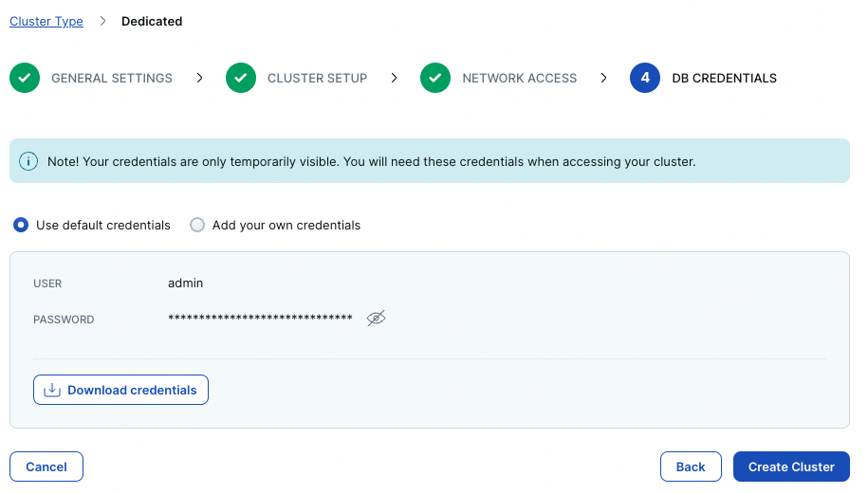Click the step 4 circle icon
Viewport: 868px width, 494px height.
[x=645, y=78]
